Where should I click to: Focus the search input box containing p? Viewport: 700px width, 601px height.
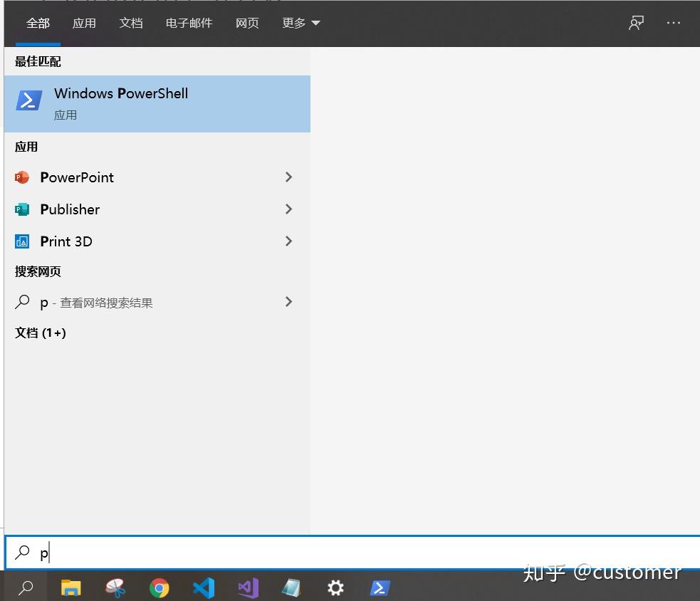pos(352,553)
